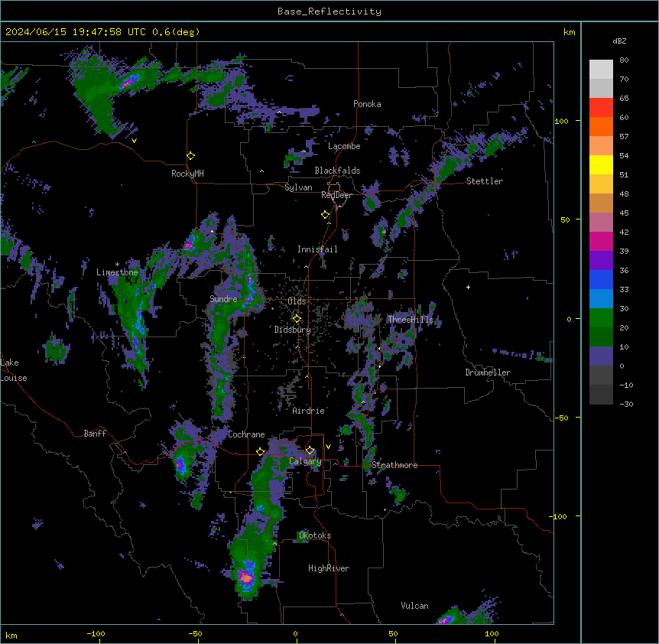Click the 80 value on the dBZ legend
The image size is (659, 644).
pos(624,60)
